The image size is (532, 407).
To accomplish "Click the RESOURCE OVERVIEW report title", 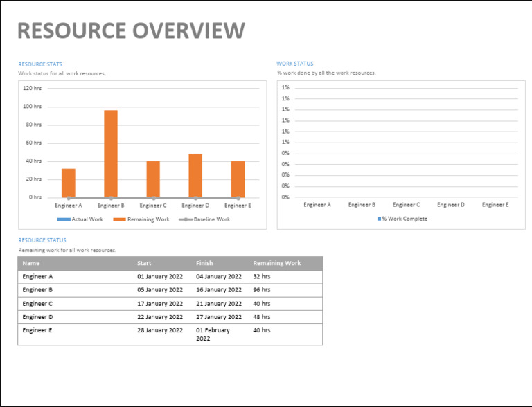I will (x=131, y=31).
